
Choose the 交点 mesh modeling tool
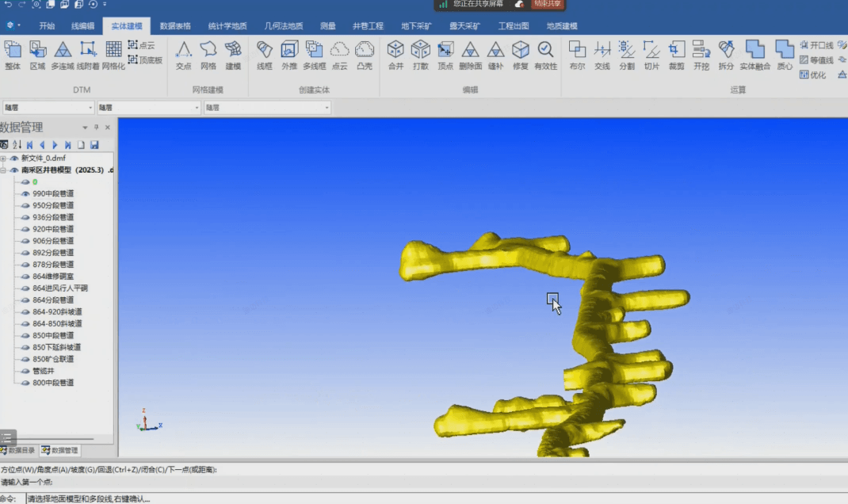point(183,55)
